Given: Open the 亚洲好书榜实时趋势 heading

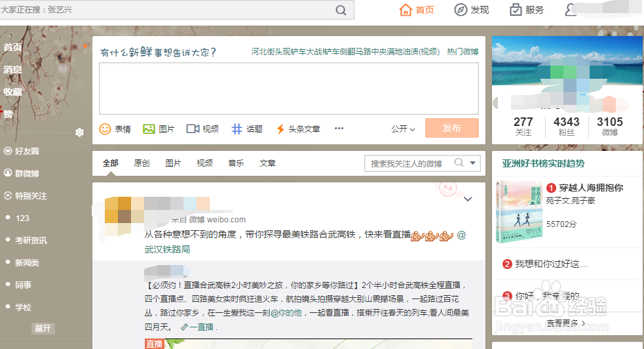Looking at the screenshot, I should click(543, 163).
